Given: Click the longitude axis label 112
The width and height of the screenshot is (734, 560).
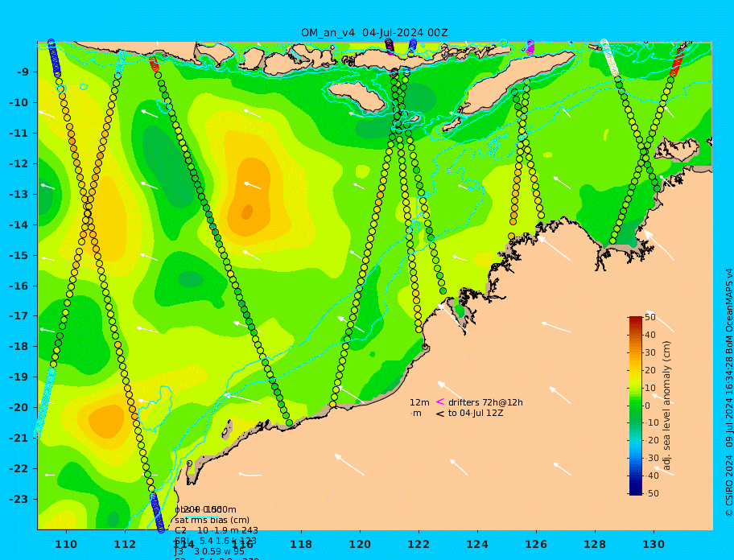Looking at the screenshot, I should 125,544.
